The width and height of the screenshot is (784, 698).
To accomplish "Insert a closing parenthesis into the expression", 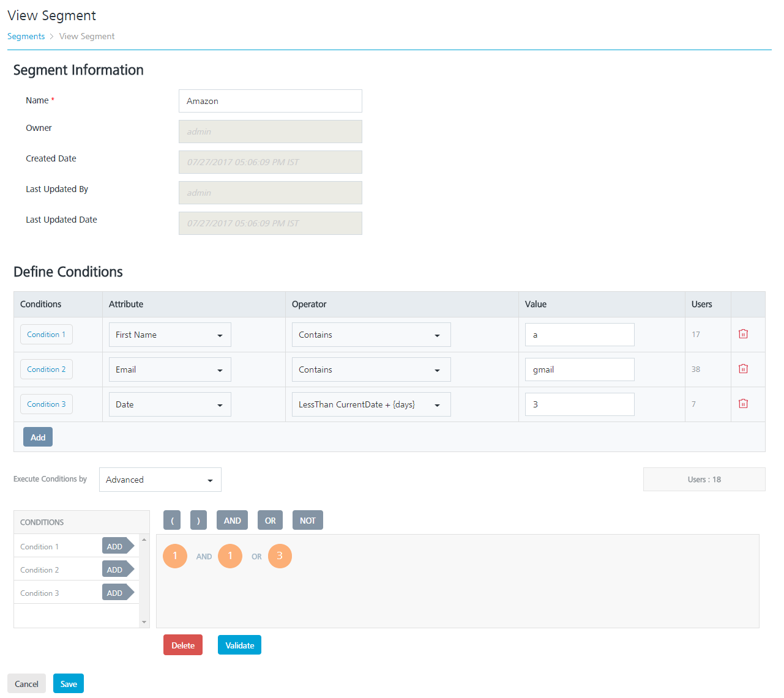I will pos(198,520).
